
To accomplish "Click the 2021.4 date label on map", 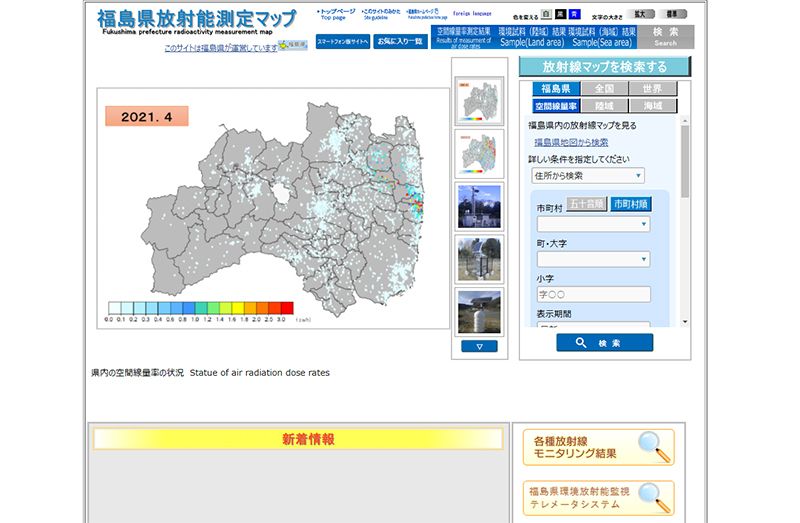I will pyautogui.click(x=147, y=116).
